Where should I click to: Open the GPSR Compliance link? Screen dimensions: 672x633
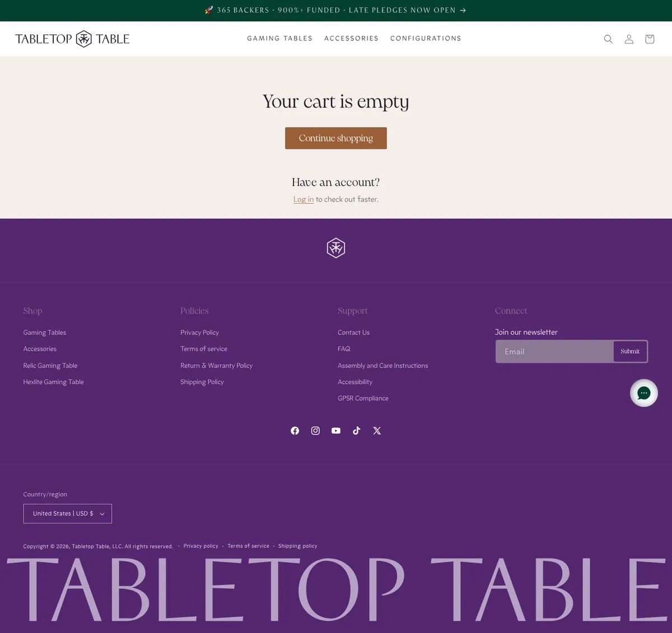(x=363, y=398)
